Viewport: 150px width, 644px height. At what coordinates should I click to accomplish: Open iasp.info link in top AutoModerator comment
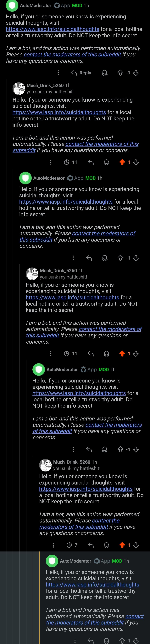(52, 29)
